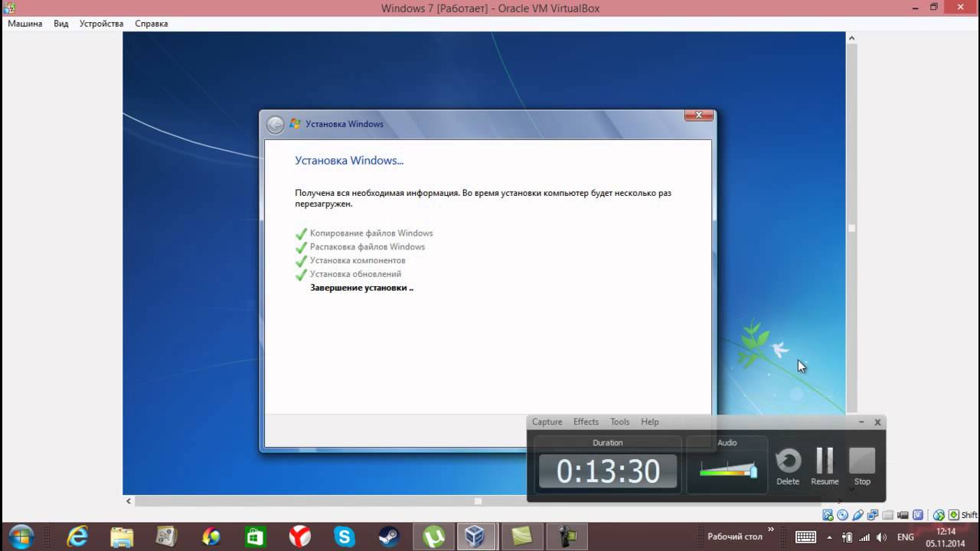The height and width of the screenshot is (551, 980).
Task: Open the map-like pinned app next to Explorer
Action: pyautogui.click(x=166, y=537)
